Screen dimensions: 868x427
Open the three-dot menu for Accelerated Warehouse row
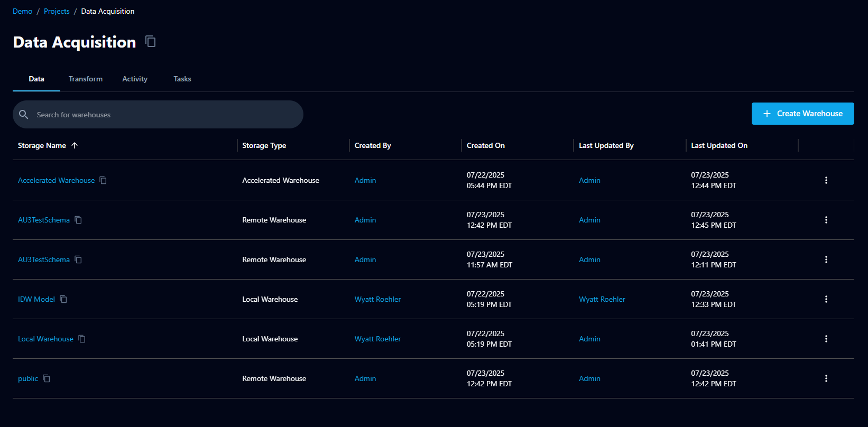pos(826,180)
